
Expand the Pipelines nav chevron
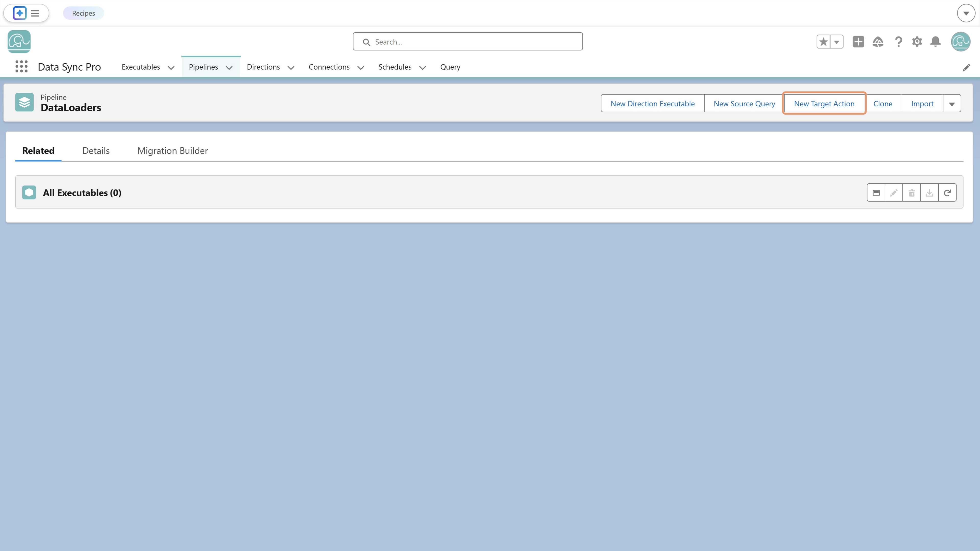point(229,68)
